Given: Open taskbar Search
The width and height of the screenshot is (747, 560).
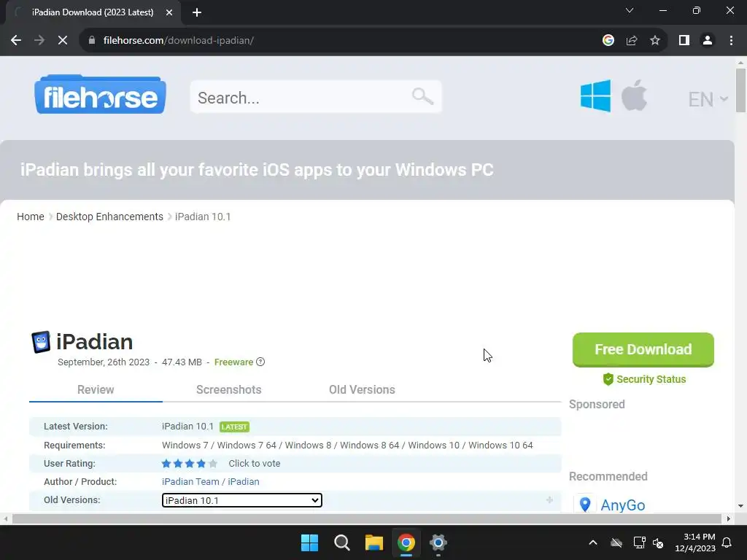Looking at the screenshot, I should coord(341,542).
